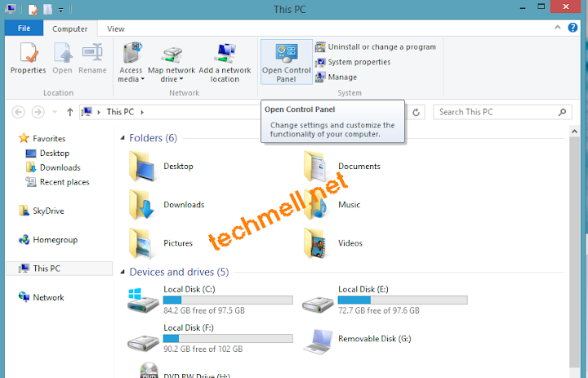
Task: Select the Videos folder icon
Action: click(315, 243)
